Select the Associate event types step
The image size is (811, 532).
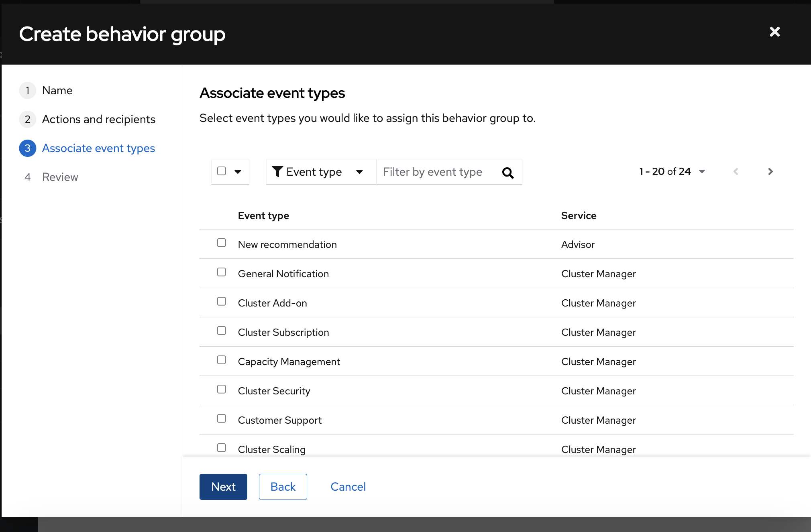[x=98, y=148]
